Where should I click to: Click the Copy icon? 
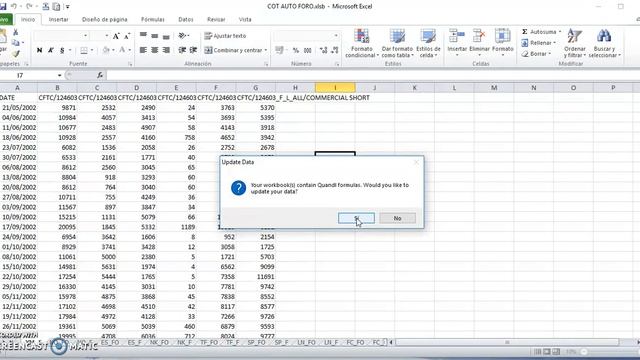click(x=16, y=42)
